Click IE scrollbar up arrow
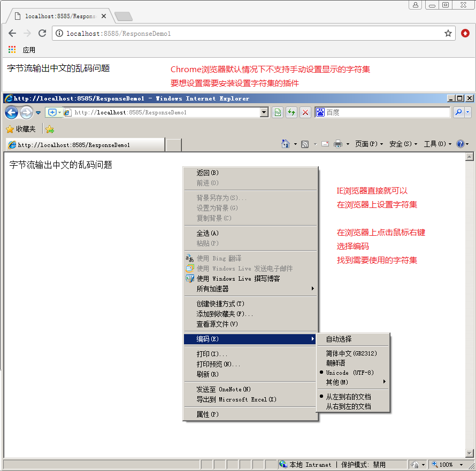 (x=470, y=157)
